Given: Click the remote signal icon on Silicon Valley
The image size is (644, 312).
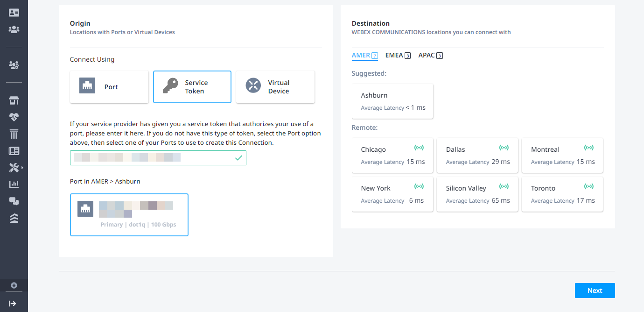Looking at the screenshot, I should point(504,186).
